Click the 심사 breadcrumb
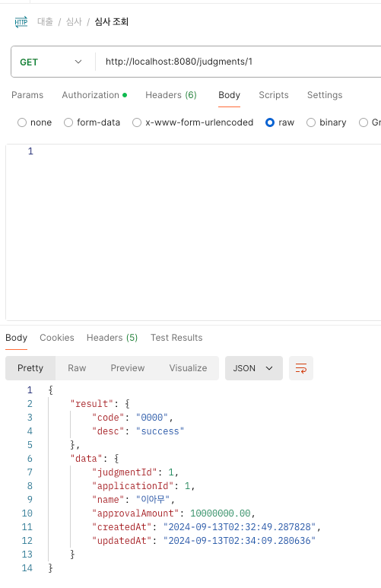The height and width of the screenshot is (588, 381). 74,22
